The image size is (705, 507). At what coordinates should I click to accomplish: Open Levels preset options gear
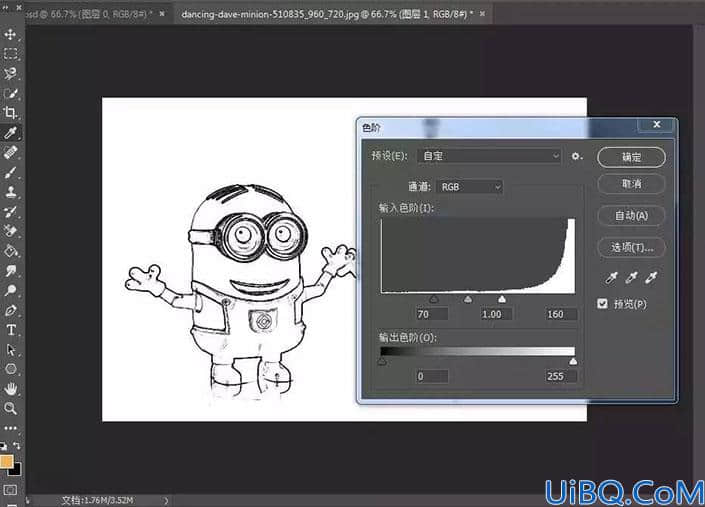[576, 156]
